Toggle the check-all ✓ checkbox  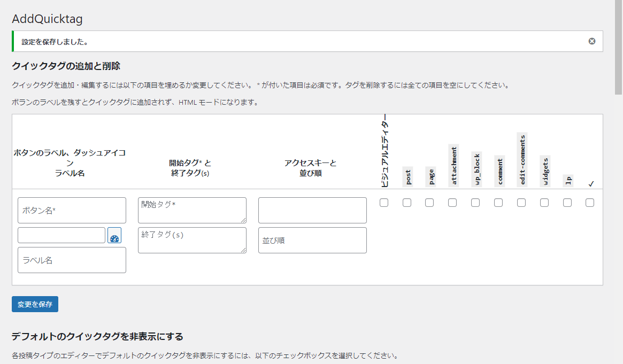tap(590, 202)
